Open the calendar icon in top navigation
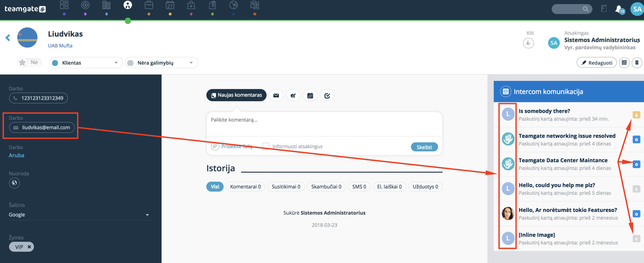This screenshot has width=644, height=263. (170, 5)
